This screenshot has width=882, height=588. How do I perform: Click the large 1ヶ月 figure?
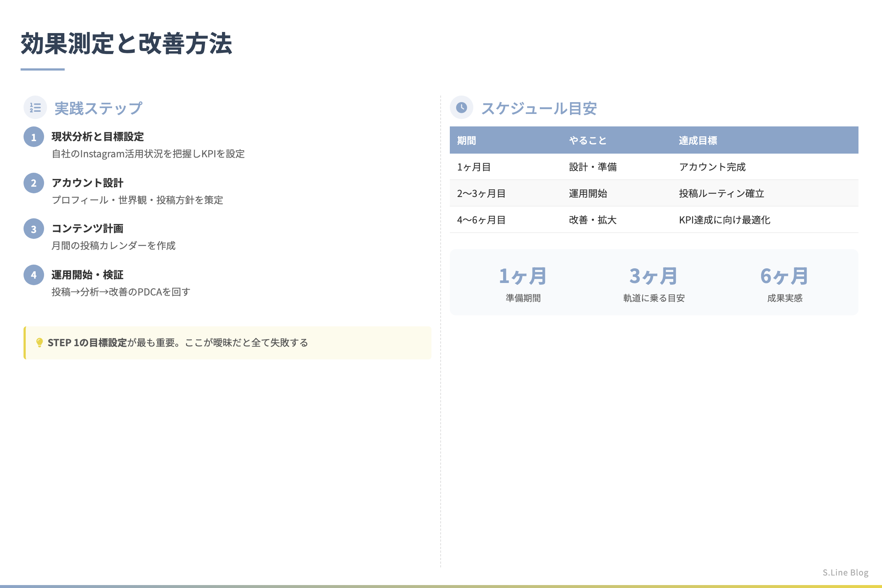pos(523,276)
